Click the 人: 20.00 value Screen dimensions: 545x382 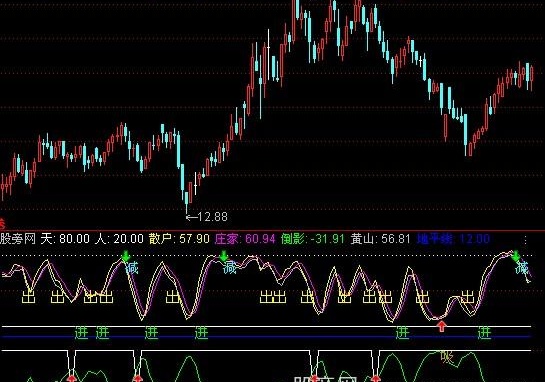(x=119, y=239)
